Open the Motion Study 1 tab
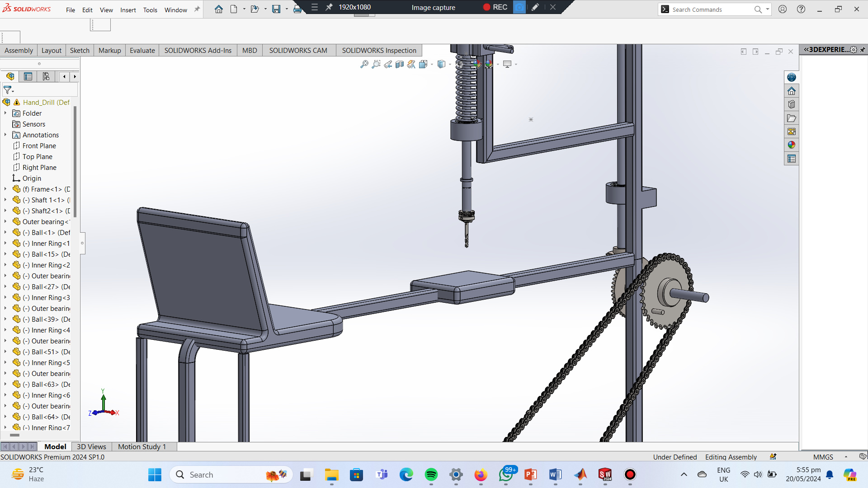Viewport: 868px width, 488px height. pyautogui.click(x=142, y=446)
